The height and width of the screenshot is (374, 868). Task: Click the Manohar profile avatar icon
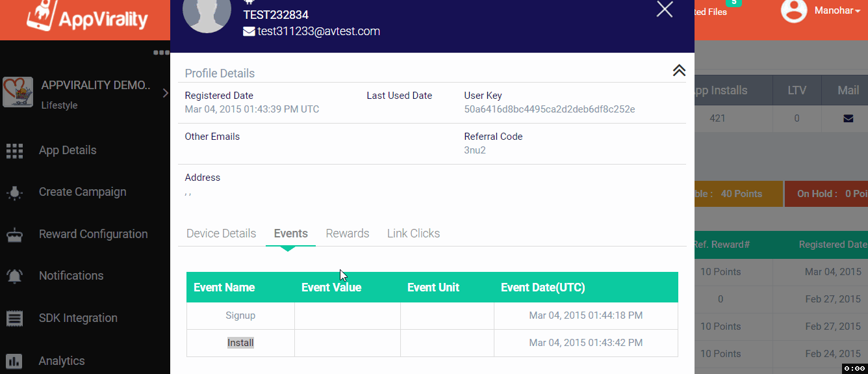[x=793, y=10]
